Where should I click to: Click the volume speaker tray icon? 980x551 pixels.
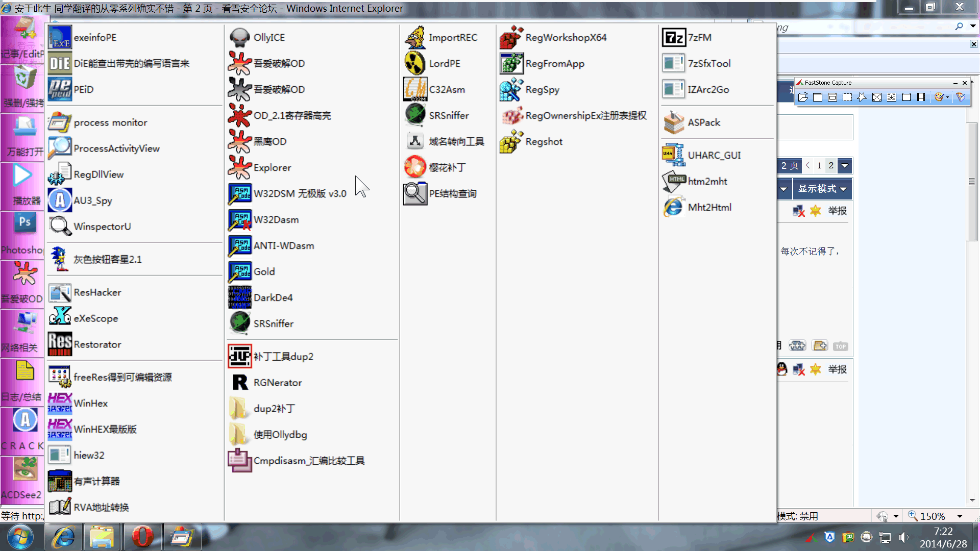pyautogui.click(x=903, y=537)
